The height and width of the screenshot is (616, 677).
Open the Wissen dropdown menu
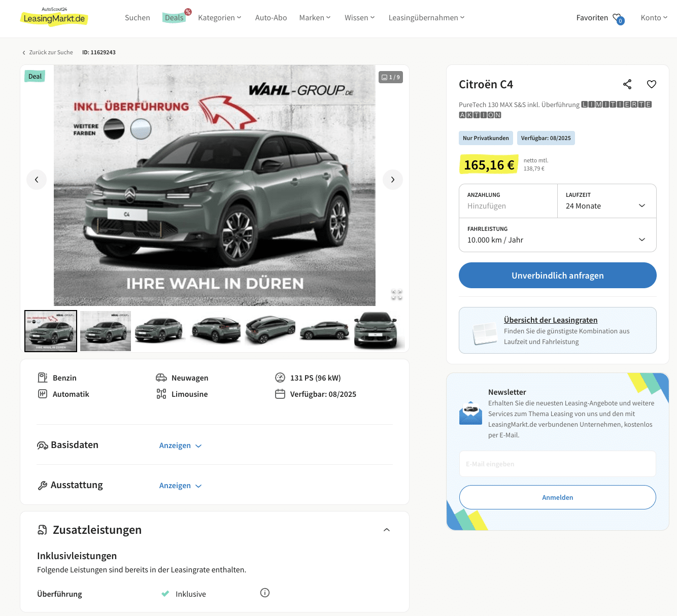click(x=360, y=18)
